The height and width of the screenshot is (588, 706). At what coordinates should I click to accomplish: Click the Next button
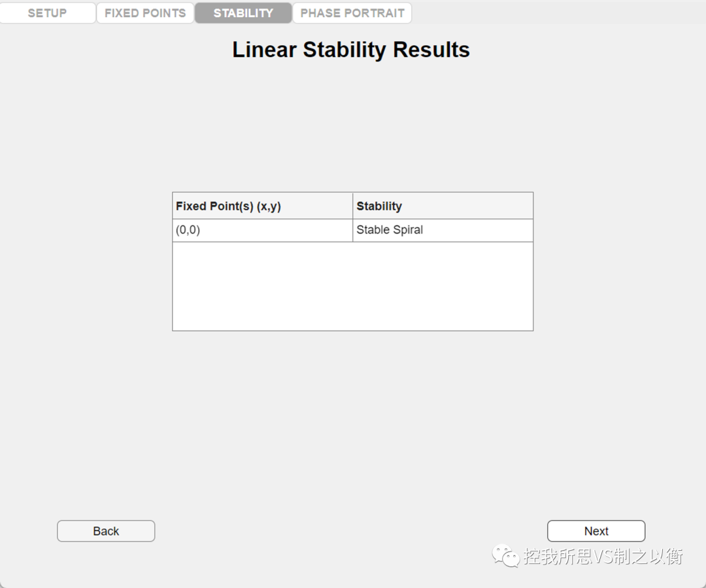[x=596, y=531]
